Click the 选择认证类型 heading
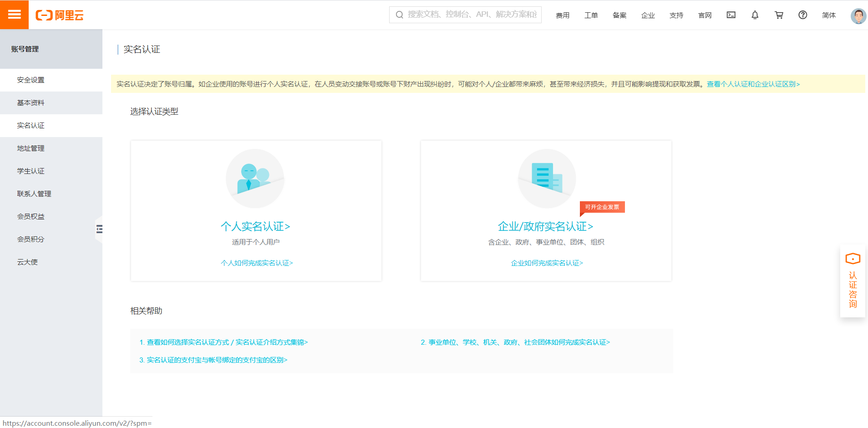 [154, 112]
